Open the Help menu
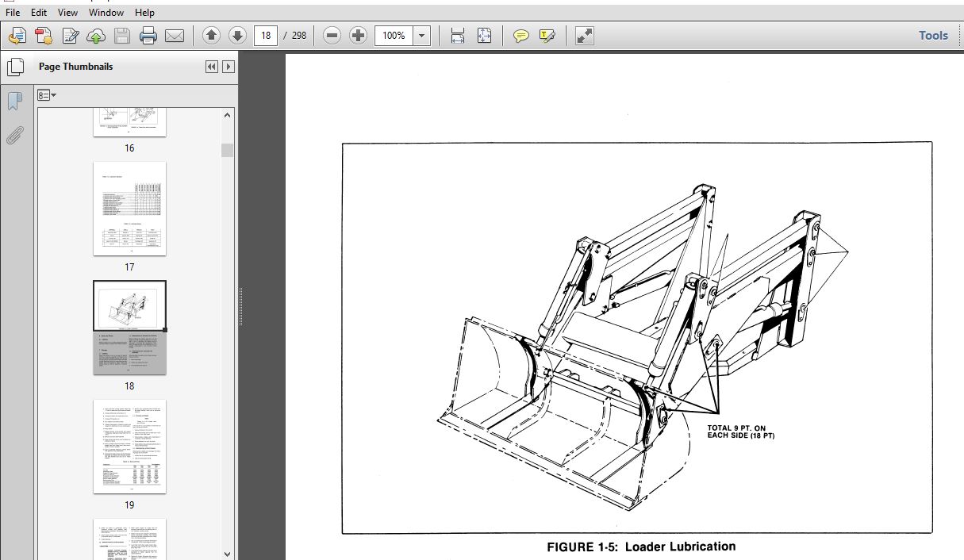The width and height of the screenshot is (964, 560). tap(144, 13)
